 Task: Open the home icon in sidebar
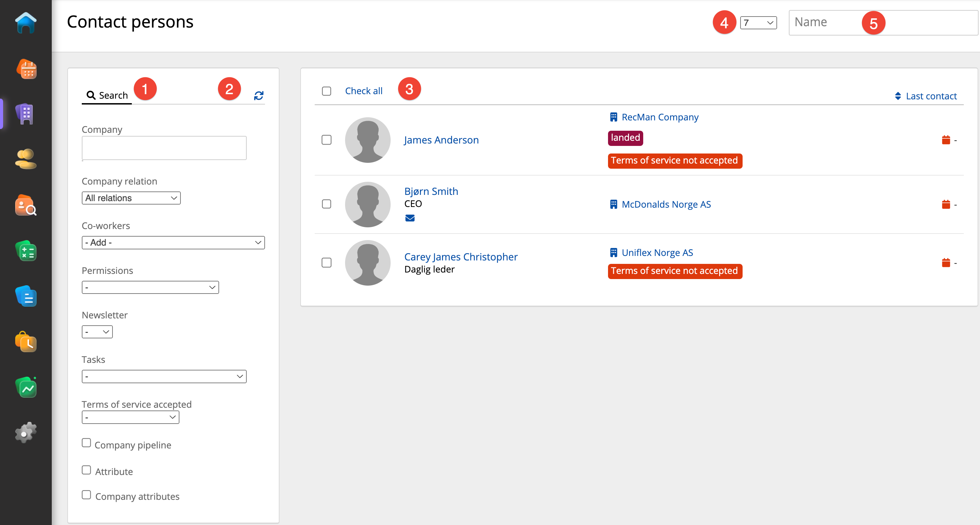pos(26,23)
